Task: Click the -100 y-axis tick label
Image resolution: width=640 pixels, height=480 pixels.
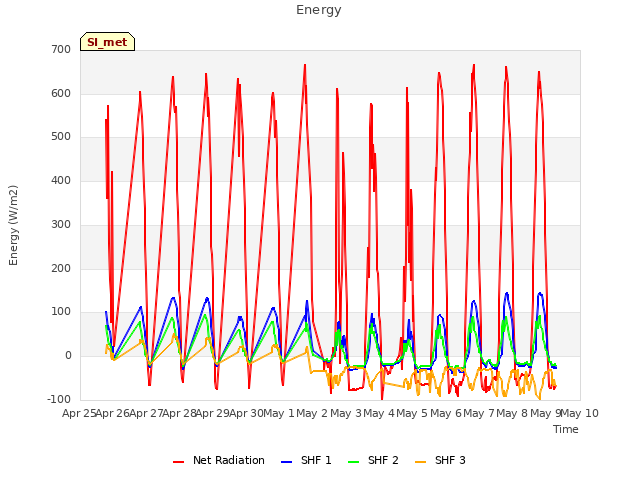Action: [x=59, y=399]
